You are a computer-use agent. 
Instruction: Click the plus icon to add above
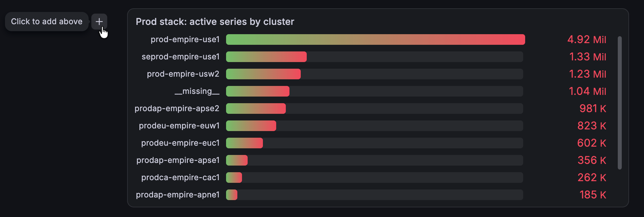point(99,22)
